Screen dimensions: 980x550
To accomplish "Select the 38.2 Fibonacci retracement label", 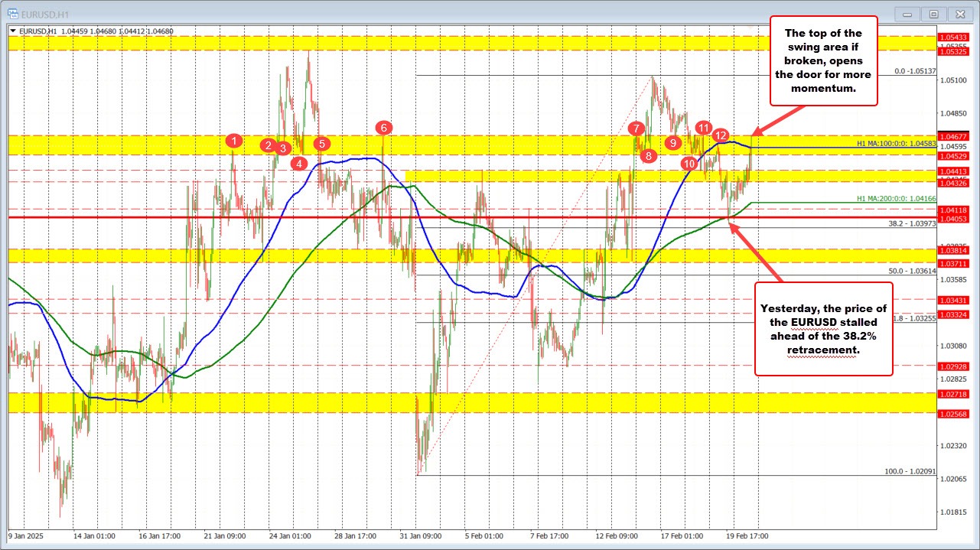I will click(912, 223).
